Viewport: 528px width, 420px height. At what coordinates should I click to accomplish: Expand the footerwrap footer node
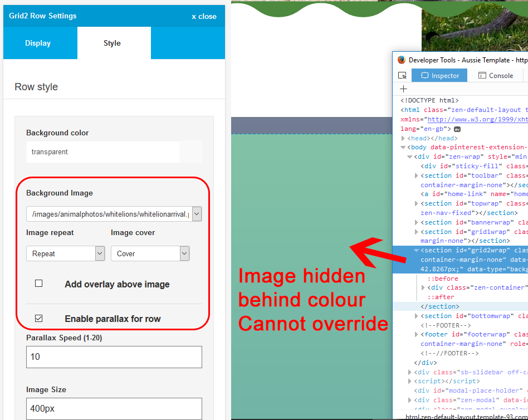click(417, 334)
